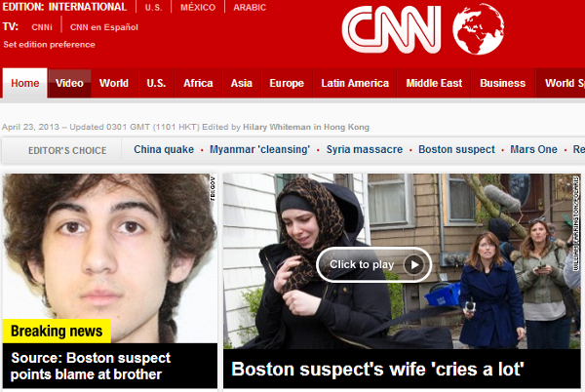585x392 pixels.
Task: Open the Mars One link
Action: coord(533,149)
